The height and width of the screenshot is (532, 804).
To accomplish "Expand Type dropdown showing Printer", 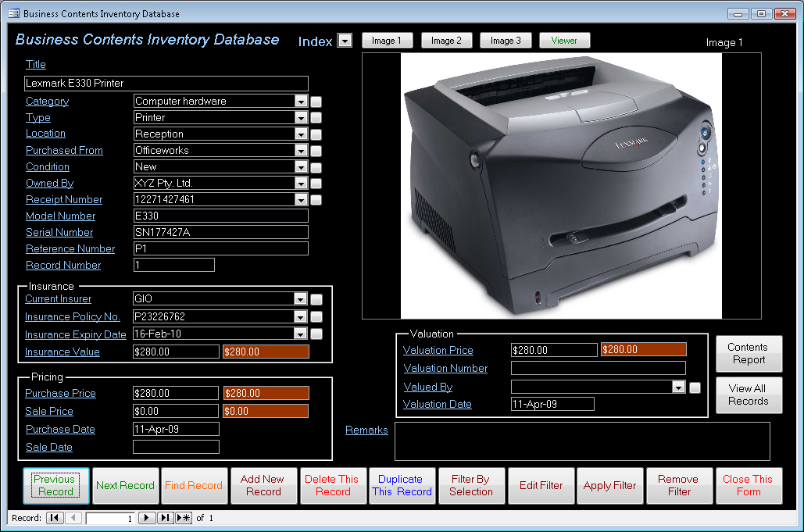I will tap(302, 118).
